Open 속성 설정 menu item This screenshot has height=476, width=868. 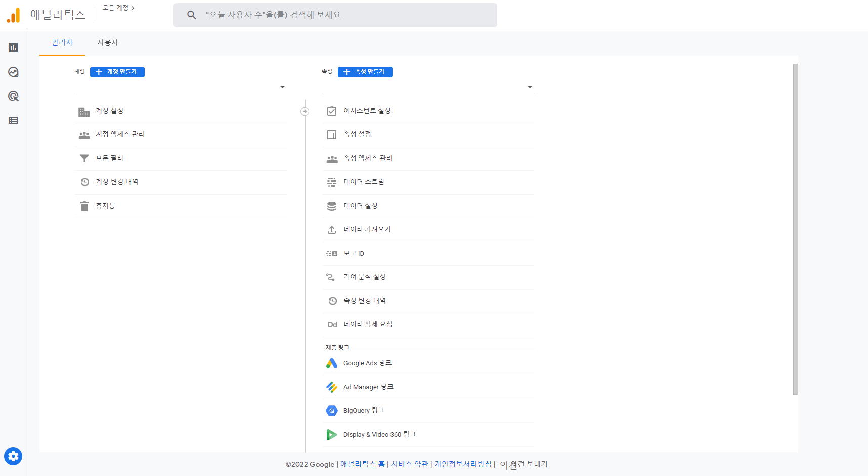(428, 135)
